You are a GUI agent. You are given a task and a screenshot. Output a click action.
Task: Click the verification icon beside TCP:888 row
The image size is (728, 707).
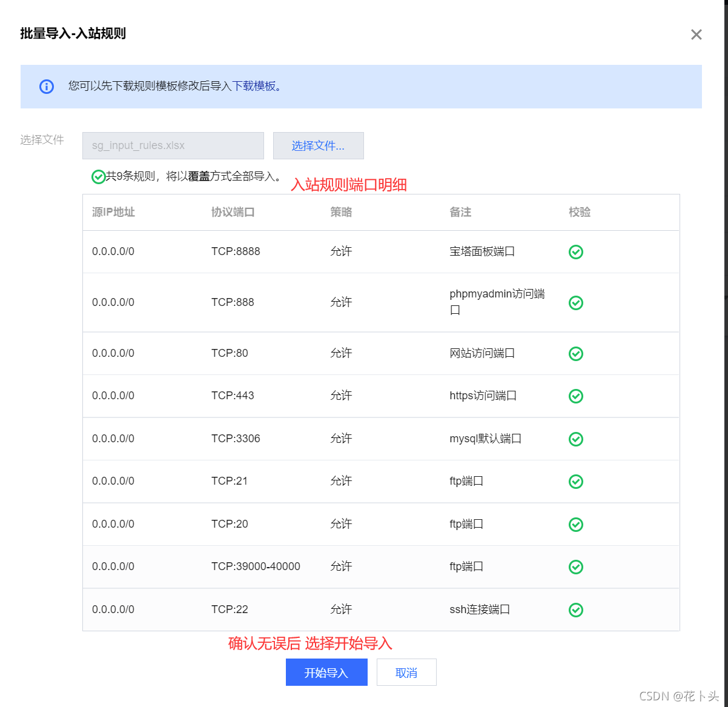[x=576, y=302]
